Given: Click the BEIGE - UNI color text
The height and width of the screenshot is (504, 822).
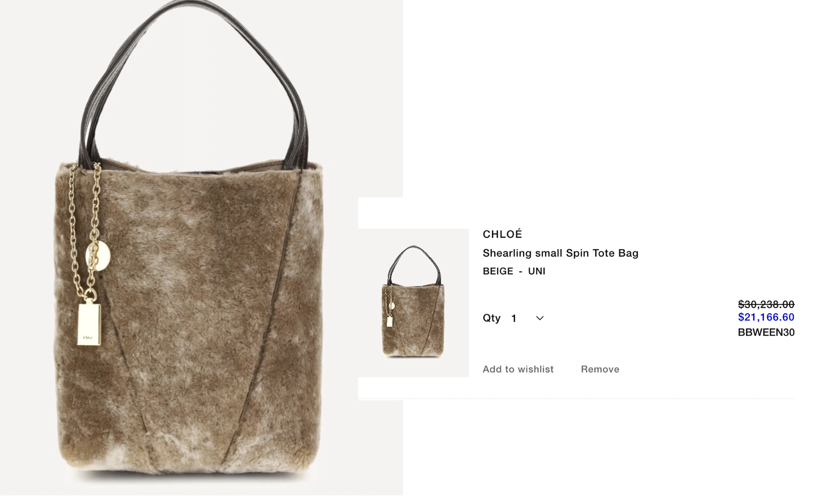Looking at the screenshot, I should coord(514,271).
